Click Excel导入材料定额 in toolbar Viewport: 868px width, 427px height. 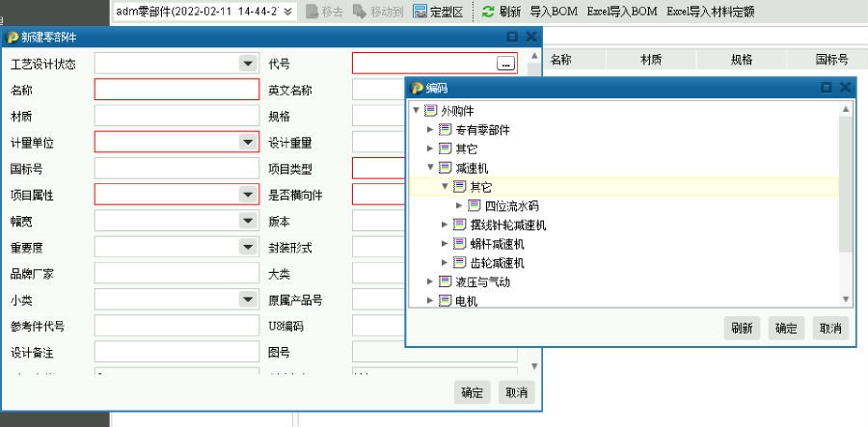710,12
